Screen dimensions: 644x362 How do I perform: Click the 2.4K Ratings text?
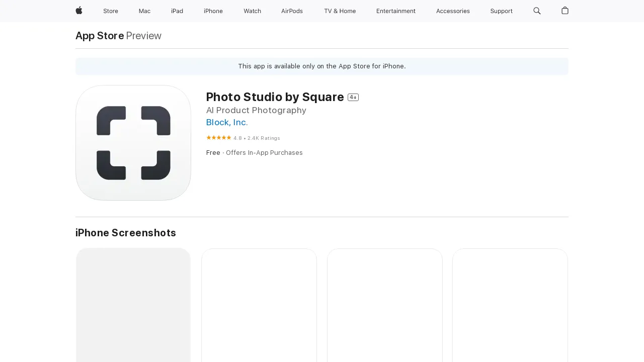(264, 138)
